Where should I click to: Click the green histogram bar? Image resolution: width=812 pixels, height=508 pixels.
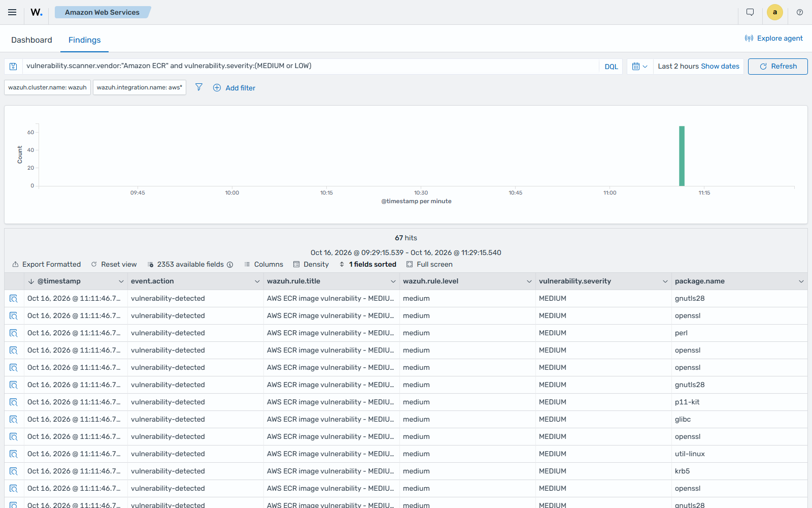point(682,156)
